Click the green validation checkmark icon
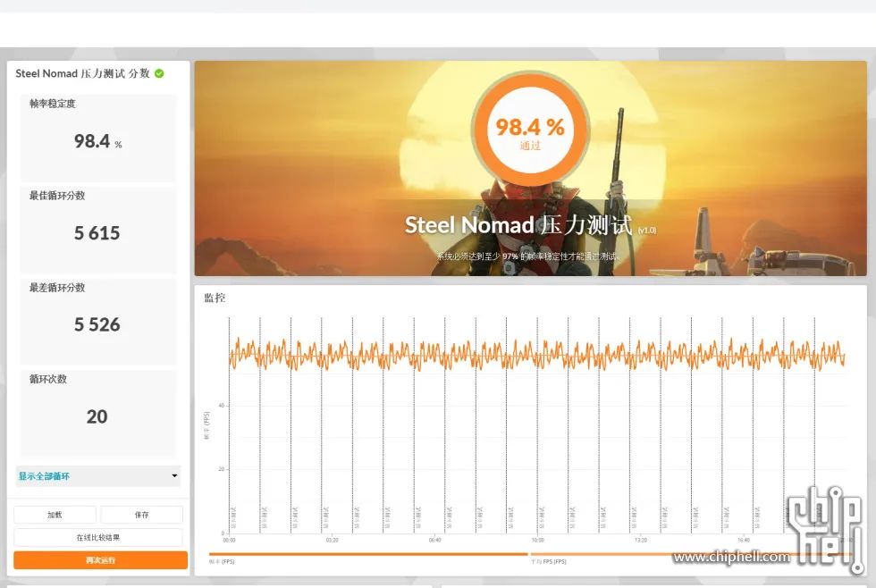The height and width of the screenshot is (588, 876). (159, 73)
